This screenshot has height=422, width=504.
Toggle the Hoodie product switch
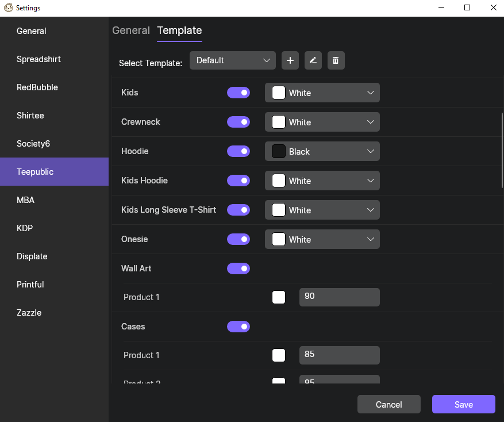click(x=238, y=151)
